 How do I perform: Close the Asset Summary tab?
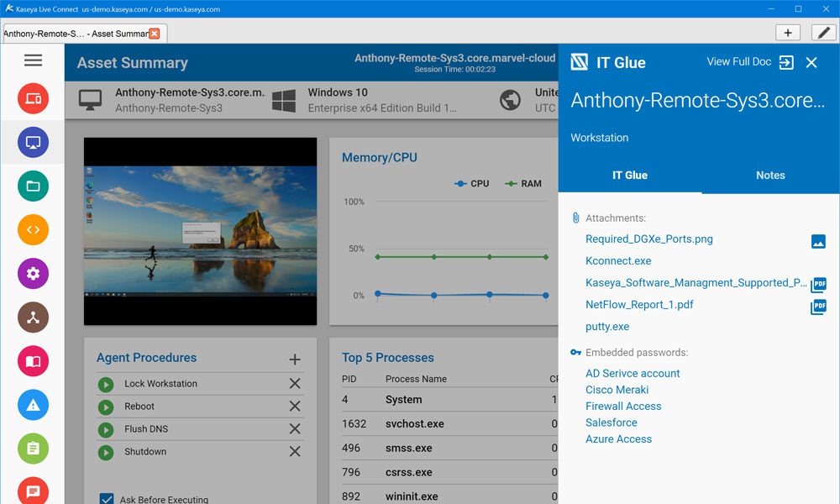click(x=155, y=34)
